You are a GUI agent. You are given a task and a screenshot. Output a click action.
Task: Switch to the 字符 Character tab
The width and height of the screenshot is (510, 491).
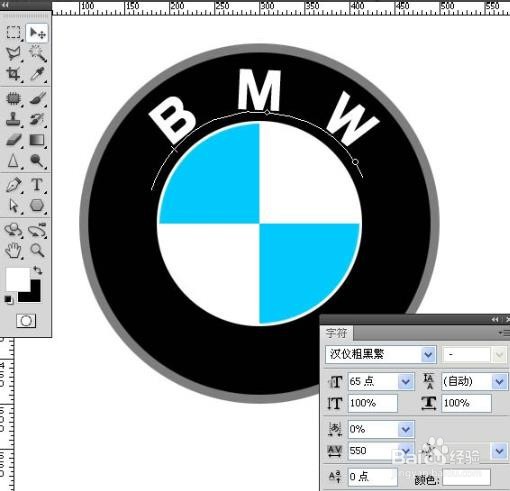click(x=336, y=333)
